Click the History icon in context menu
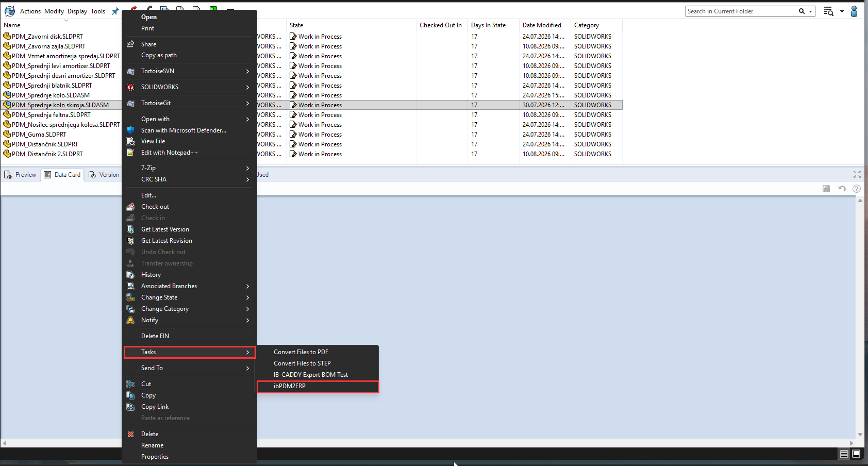This screenshot has height=466, width=868. click(x=131, y=275)
